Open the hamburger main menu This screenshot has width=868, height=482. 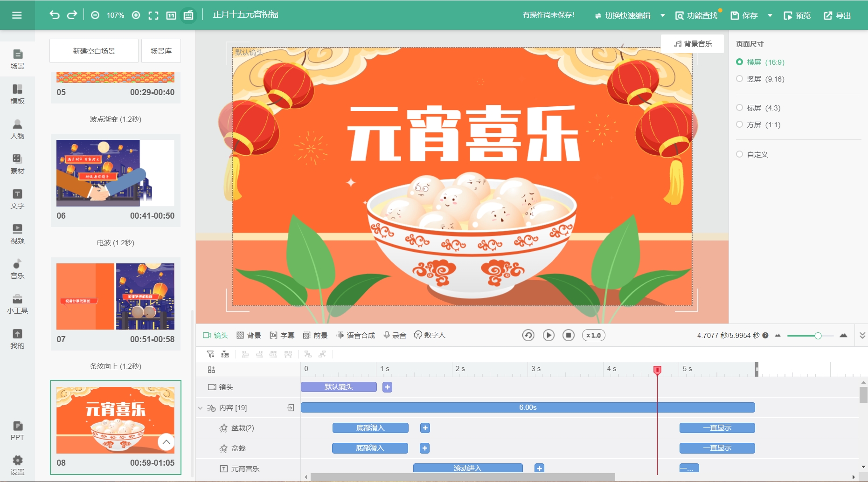click(x=17, y=15)
